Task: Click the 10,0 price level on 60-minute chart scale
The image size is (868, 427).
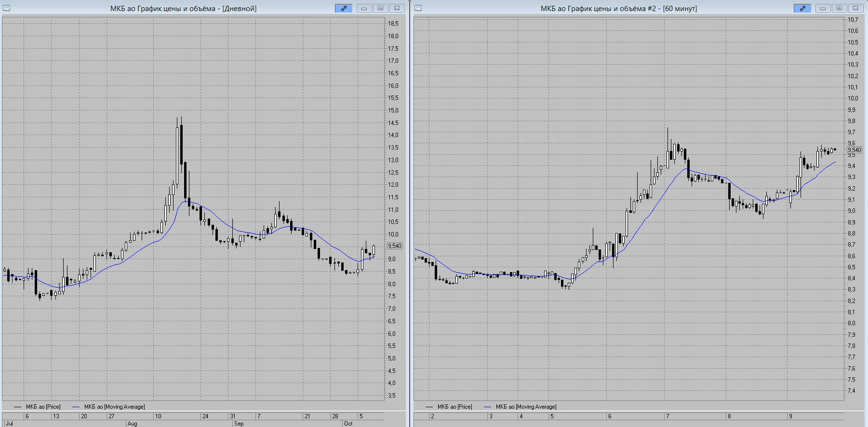Action: coord(853,98)
